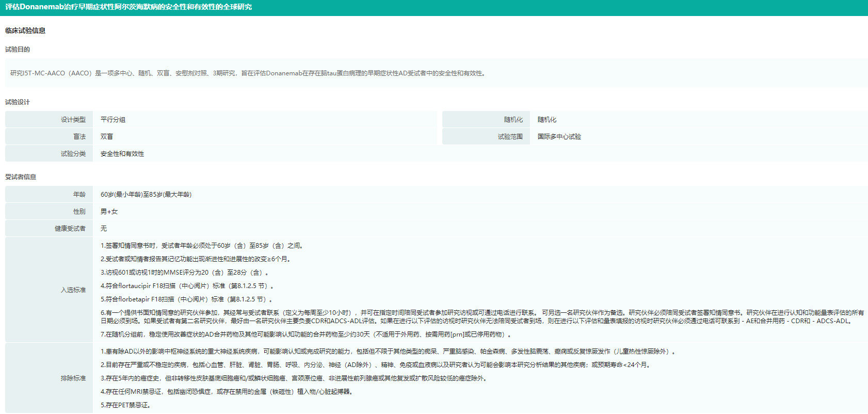Click the 国际多中心试验 value

[559, 137]
